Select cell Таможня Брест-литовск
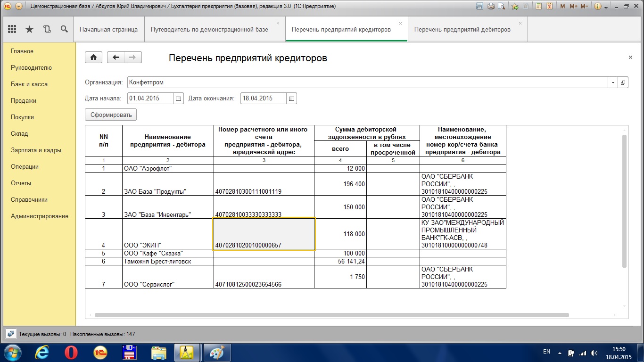This screenshot has height=362, width=644. point(168,261)
